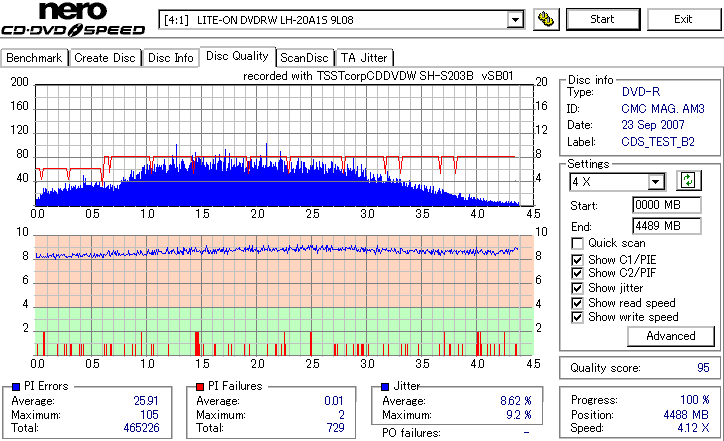Image resolution: width=724 pixels, height=441 pixels.
Task: Select the Disc Quality tab
Action: [x=237, y=56]
